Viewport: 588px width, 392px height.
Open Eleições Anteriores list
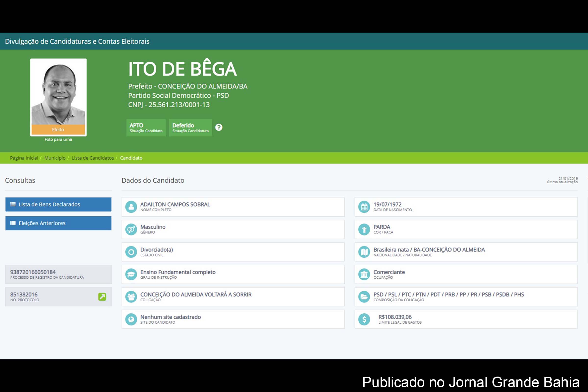point(58,223)
